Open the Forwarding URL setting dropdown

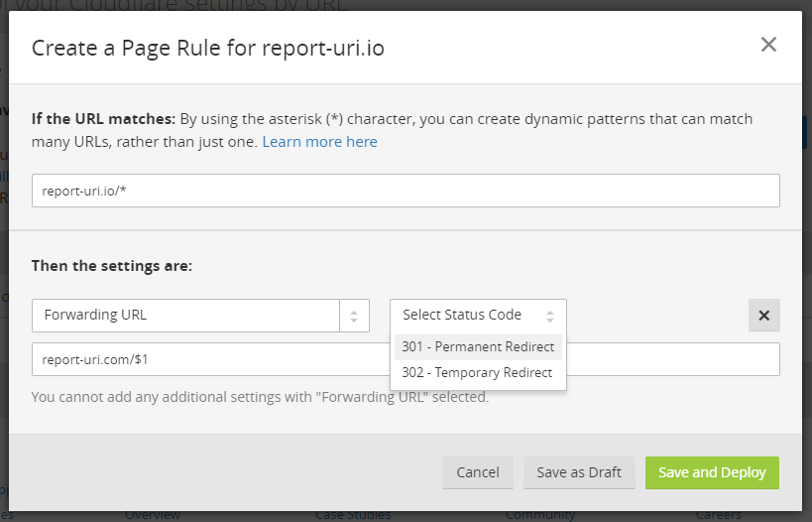pyautogui.click(x=188, y=316)
